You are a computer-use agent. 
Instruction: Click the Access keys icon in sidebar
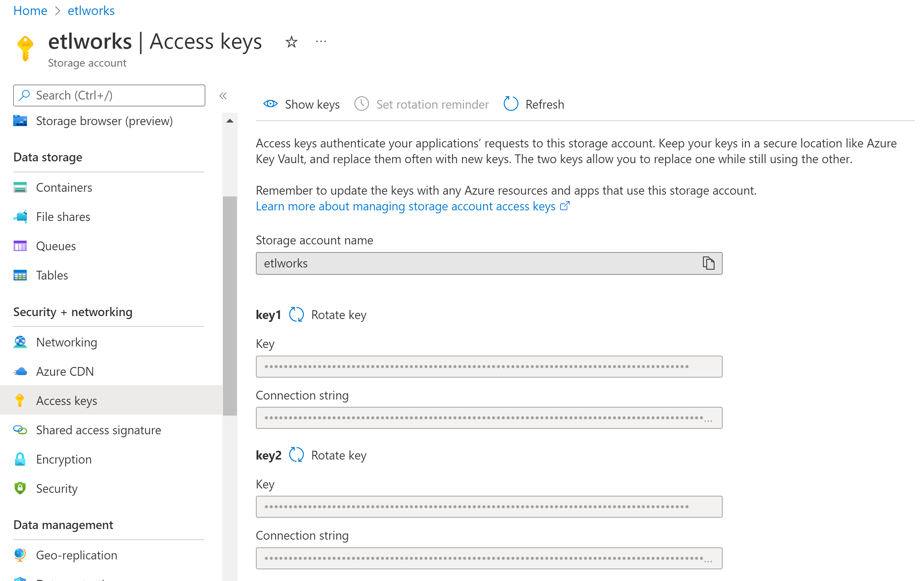click(x=19, y=400)
